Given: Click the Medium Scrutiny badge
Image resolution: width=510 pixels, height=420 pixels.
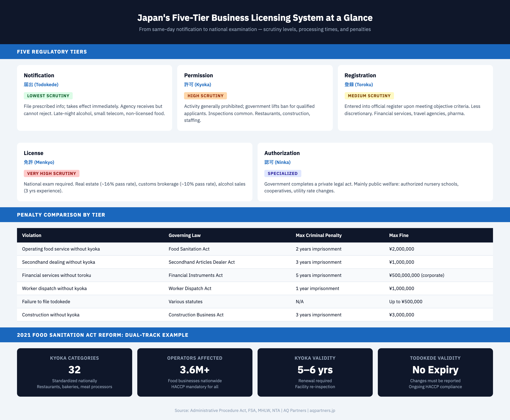Looking at the screenshot, I should [369, 96].
